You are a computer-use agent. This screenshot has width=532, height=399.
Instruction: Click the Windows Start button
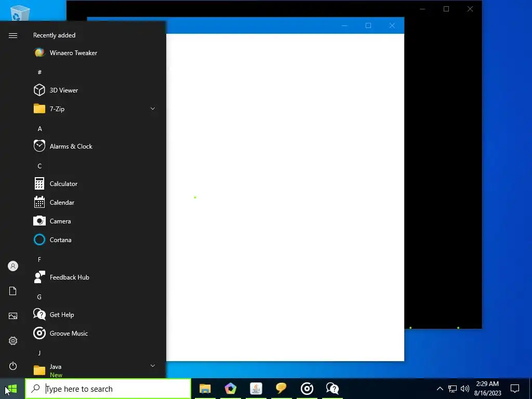[12, 389]
